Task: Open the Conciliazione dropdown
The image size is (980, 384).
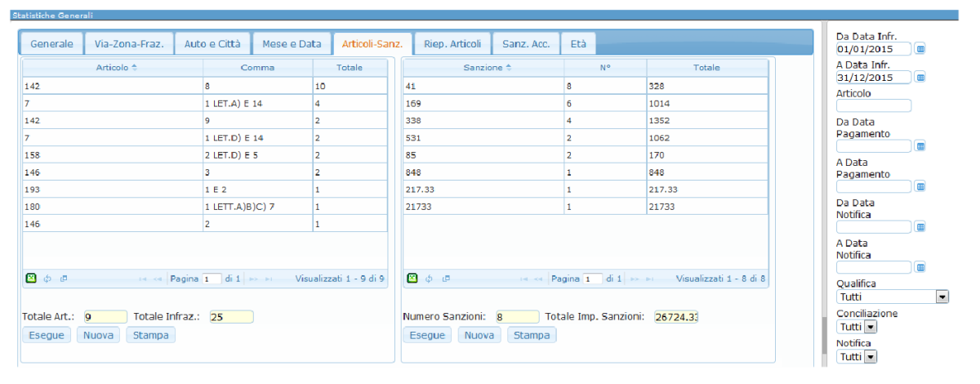Action: [x=870, y=327]
